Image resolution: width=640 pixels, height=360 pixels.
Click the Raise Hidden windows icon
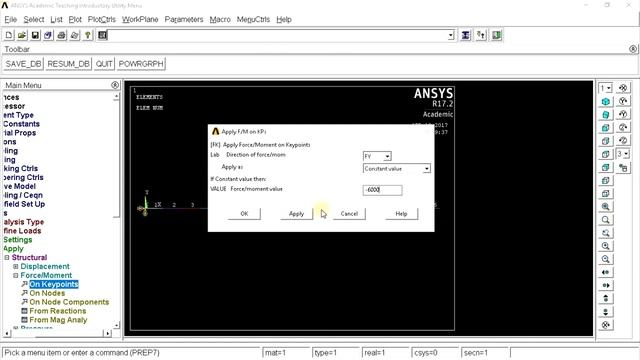(x=465, y=35)
